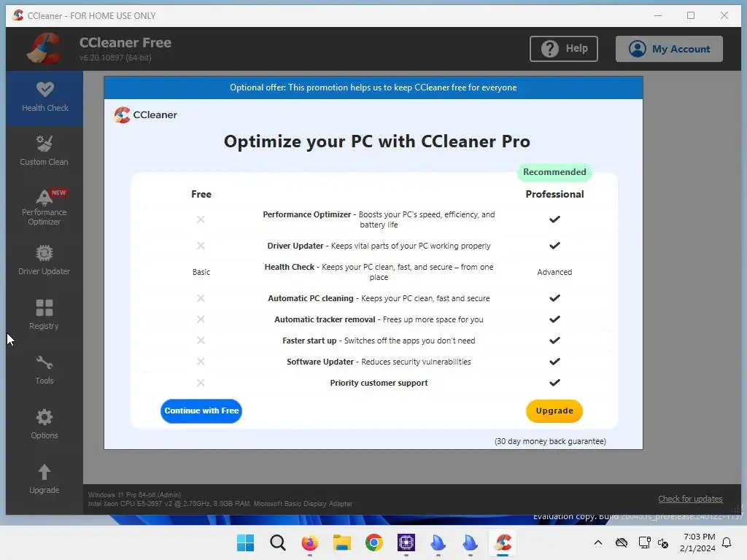Click the Check for updates link
The height and width of the screenshot is (560, 747).
pyautogui.click(x=690, y=499)
